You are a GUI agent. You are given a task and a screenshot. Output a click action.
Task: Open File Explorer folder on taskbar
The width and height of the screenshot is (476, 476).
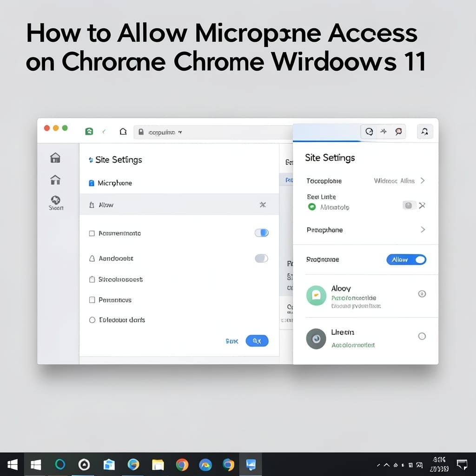click(x=158, y=465)
